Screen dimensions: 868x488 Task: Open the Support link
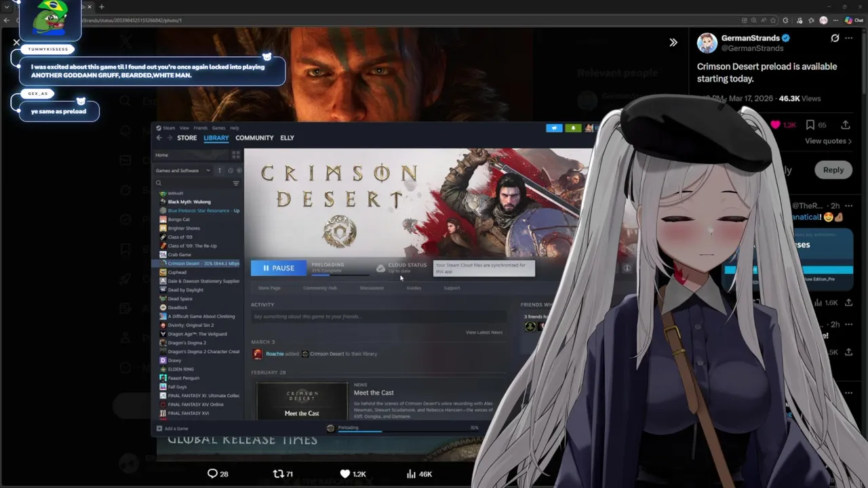tap(452, 288)
